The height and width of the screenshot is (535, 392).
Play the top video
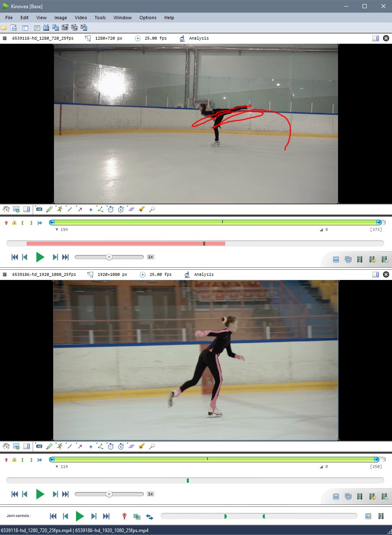pyautogui.click(x=40, y=257)
